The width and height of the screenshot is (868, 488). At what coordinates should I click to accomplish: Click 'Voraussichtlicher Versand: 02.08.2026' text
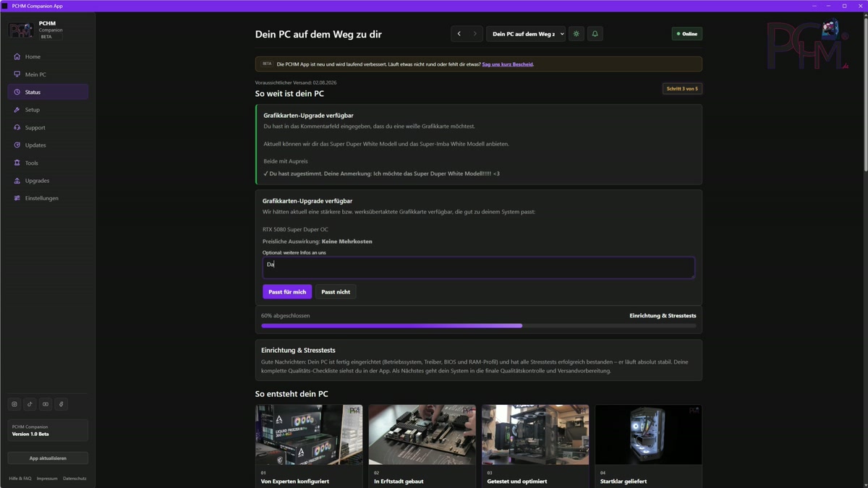pyautogui.click(x=296, y=82)
